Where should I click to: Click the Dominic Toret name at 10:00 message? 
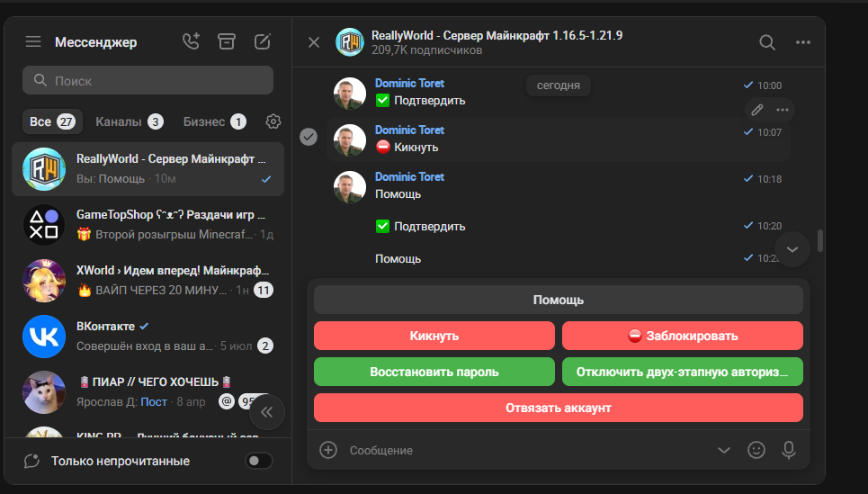(409, 83)
